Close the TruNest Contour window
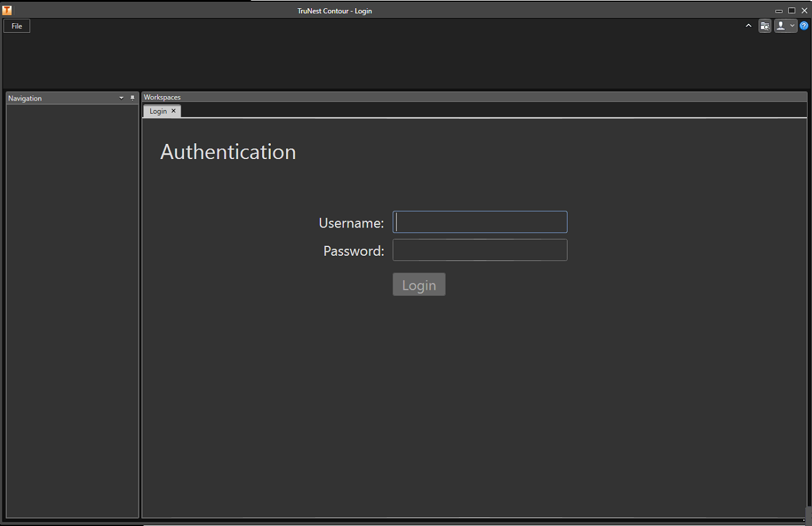This screenshot has width=812, height=526. [x=804, y=11]
